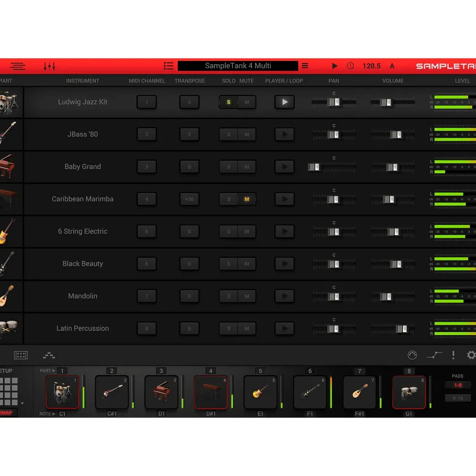
Task: Open MIDI channel selector for Baby Grand
Action: (x=147, y=167)
